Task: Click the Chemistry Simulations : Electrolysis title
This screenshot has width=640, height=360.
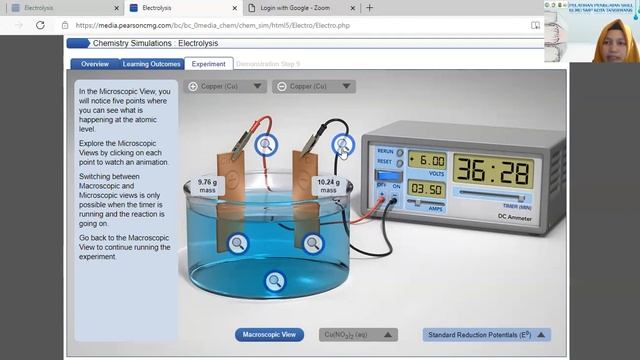Action: click(156, 43)
